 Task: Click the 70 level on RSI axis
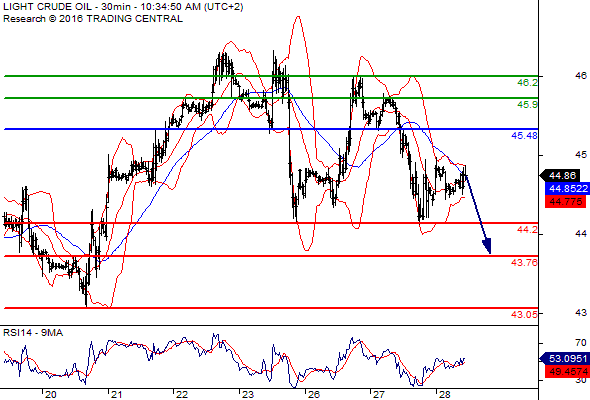click(581, 343)
